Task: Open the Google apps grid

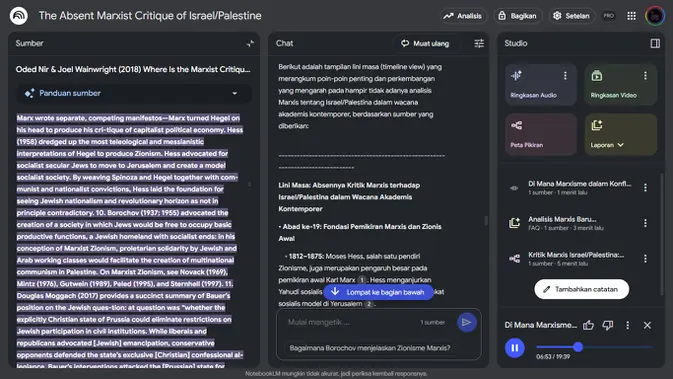Action: click(x=631, y=16)
